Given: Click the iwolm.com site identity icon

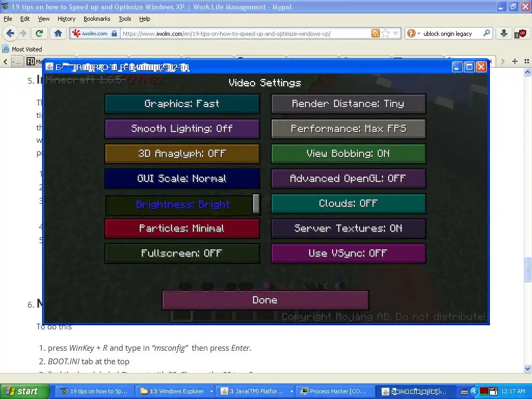Looking at the screenshot, I should [x=95, y=34].
